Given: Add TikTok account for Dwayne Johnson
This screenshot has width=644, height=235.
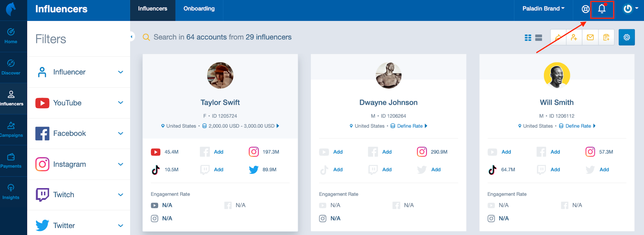Looking at the screenshot, I should [x=338, y=170].
